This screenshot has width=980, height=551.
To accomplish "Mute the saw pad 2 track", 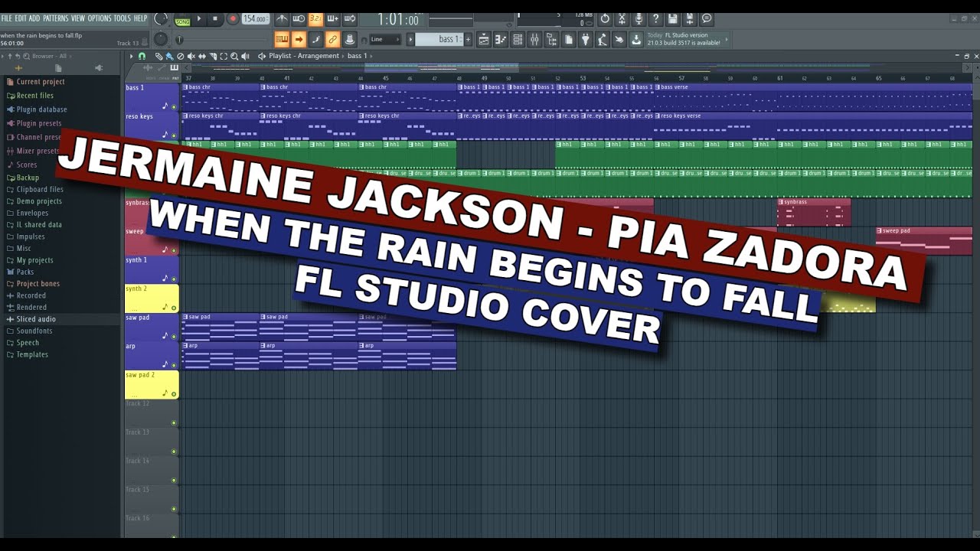I will 174,393.
